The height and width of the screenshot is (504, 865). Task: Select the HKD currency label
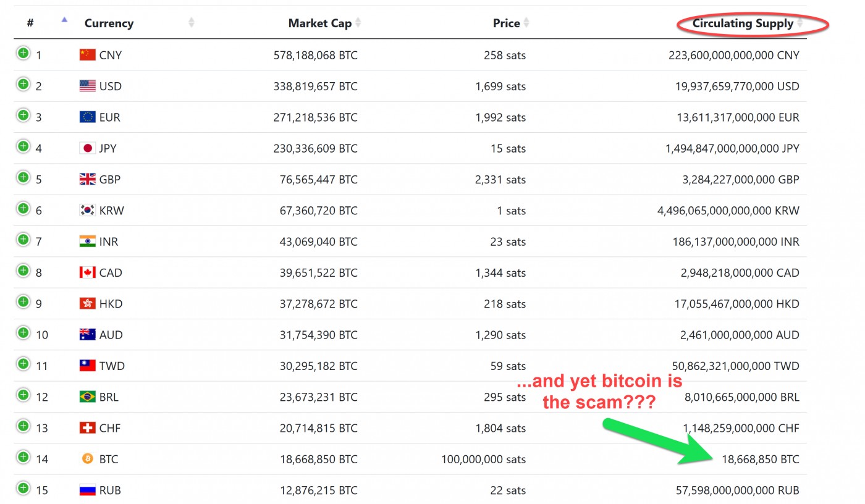pyautogui.click(x=111, y=304)
